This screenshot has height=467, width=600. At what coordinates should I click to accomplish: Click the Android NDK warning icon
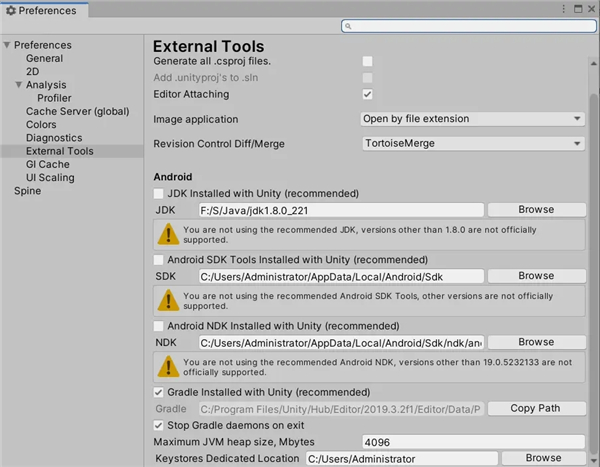click(166, 366)
